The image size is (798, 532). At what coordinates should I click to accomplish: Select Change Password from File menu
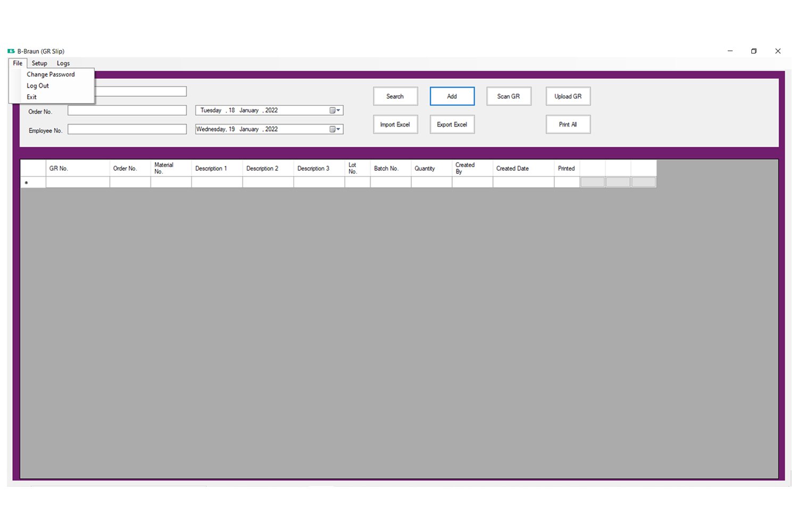(51, 74)
